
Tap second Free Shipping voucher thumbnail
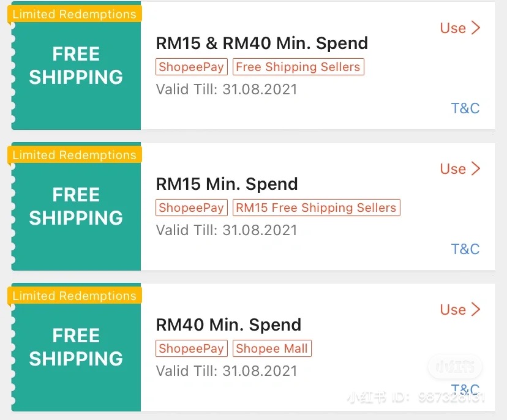[x=76, y=207]
